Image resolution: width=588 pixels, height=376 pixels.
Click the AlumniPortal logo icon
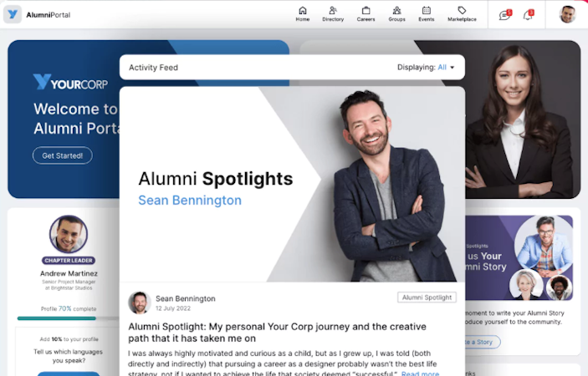click(x=13, y=14)
